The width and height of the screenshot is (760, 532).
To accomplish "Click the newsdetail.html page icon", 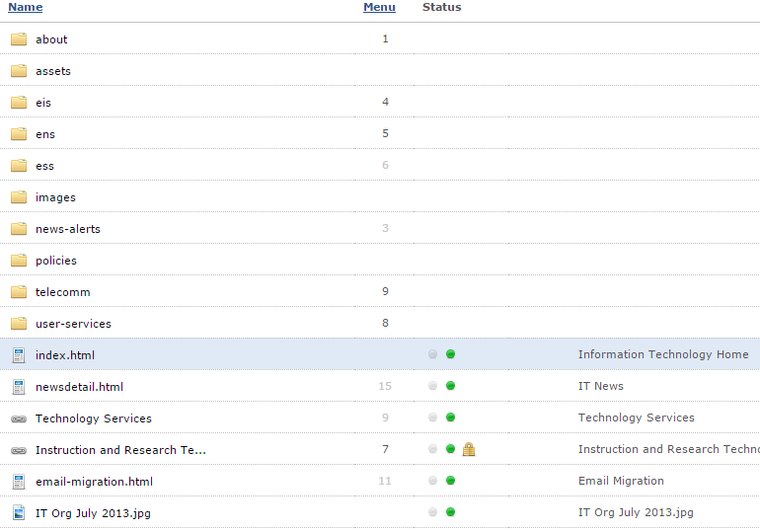I will point(19,387).
